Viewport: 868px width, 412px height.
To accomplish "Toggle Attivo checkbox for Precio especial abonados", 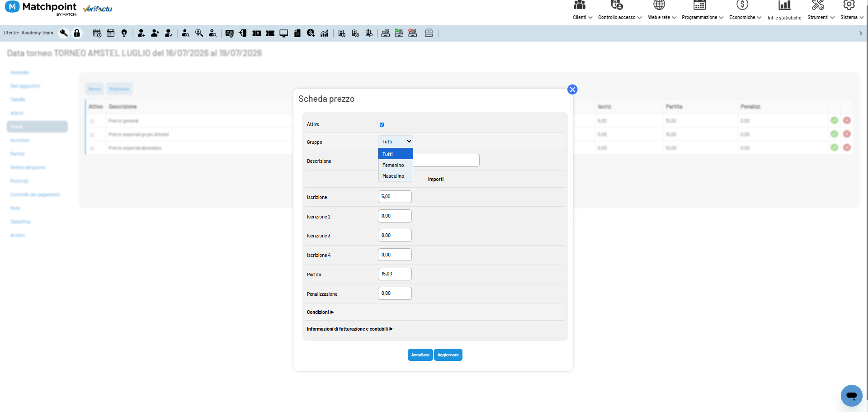I will tap(92, 148).
